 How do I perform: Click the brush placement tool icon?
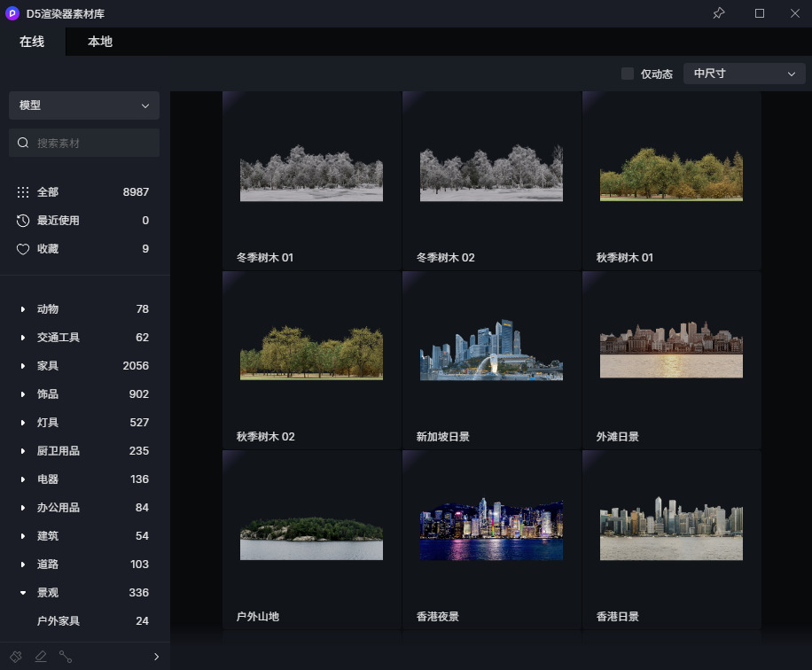(x=16, y=657)
